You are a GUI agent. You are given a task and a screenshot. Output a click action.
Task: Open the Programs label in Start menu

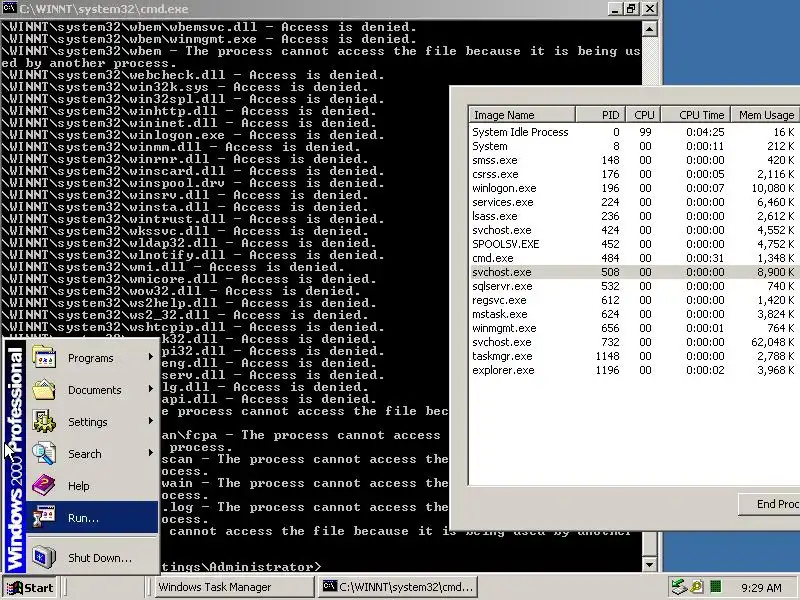coord(91,358)
